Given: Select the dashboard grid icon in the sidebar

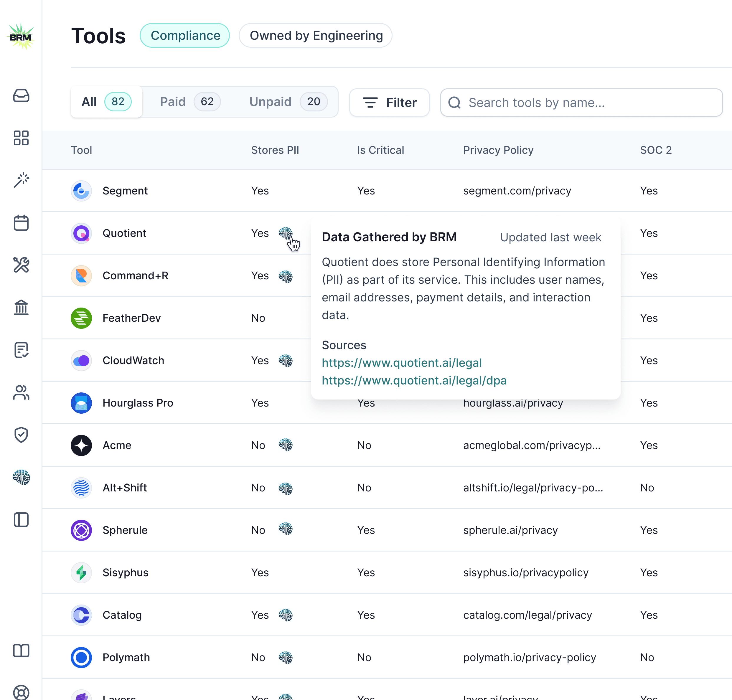Looking at the screenshot, I should (22, 138).
